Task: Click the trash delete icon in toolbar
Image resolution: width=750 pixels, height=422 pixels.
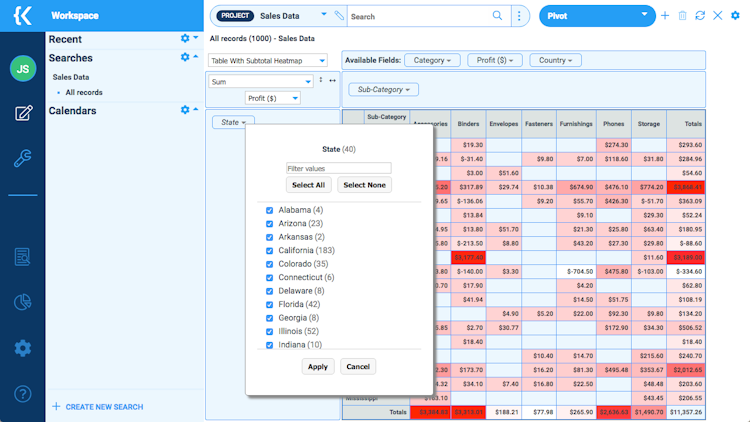Action: coord(683,16)
